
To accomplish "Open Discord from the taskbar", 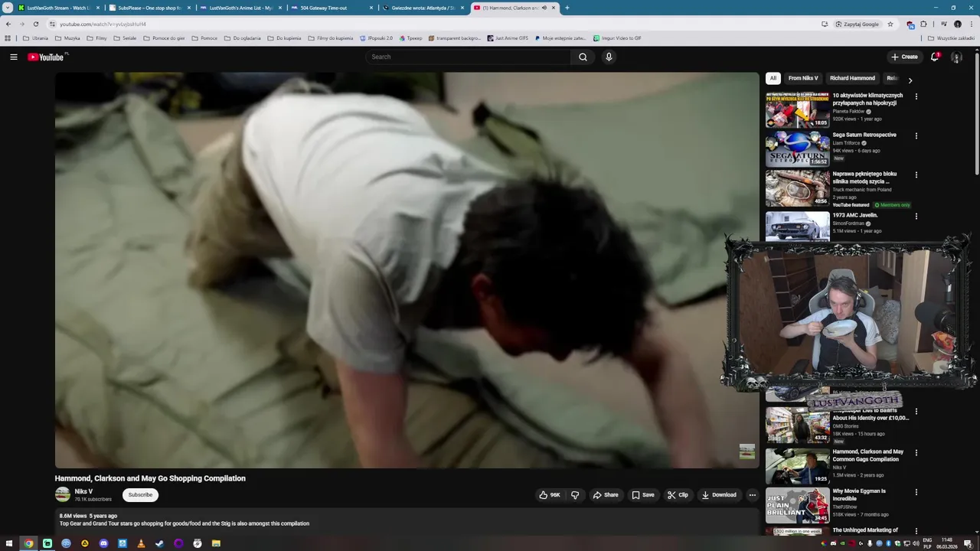I will pos(103,543).
